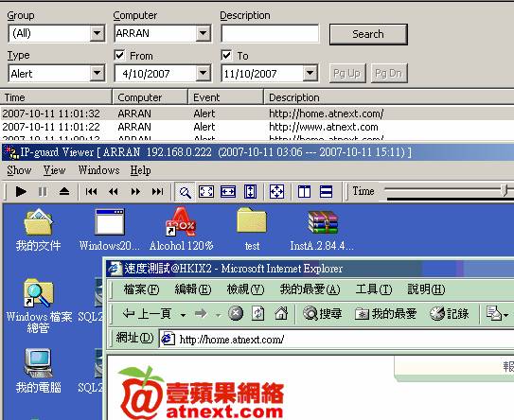Viewport: 514px width, 420px height.
Task: Open the Show menu
Action: (19, 170)
